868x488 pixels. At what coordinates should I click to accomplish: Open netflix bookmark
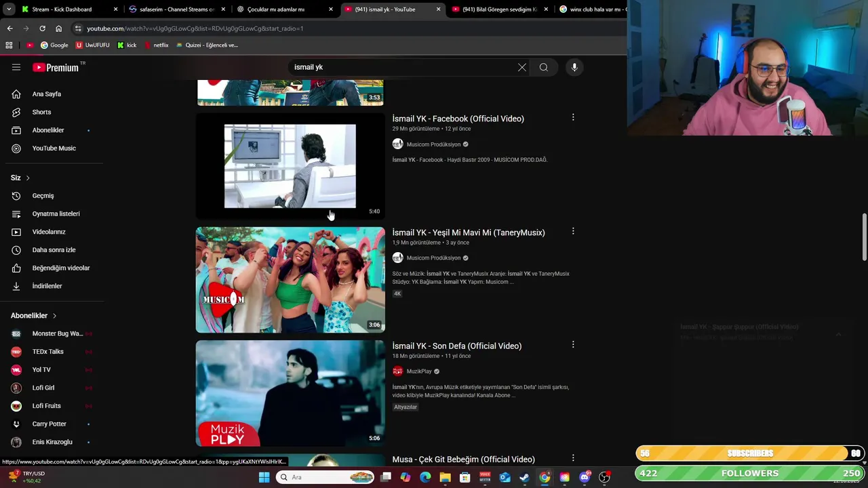click(156, 45)
